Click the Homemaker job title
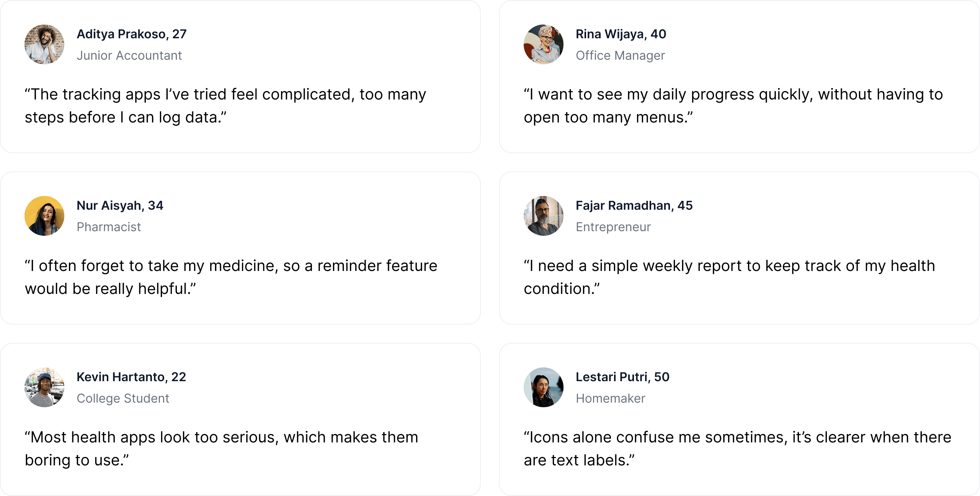The height and width of the screenshot is (496, 980). click(611, 398)
